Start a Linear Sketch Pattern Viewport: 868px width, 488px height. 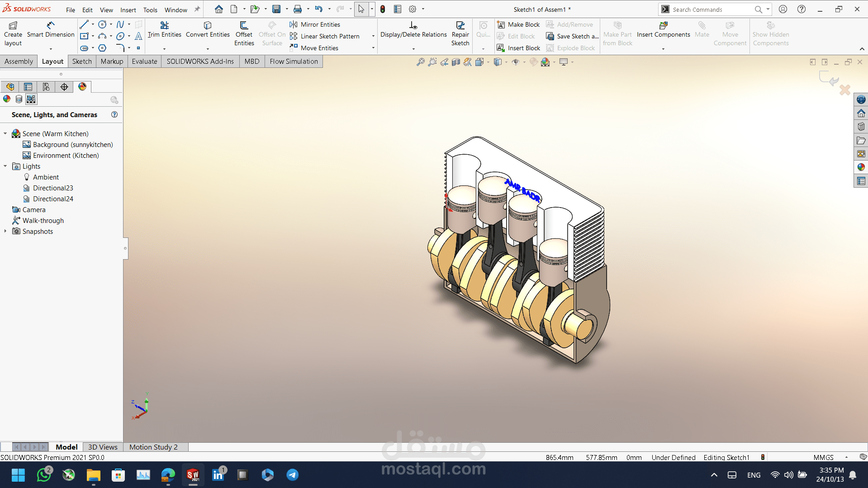tap(325, 36)
